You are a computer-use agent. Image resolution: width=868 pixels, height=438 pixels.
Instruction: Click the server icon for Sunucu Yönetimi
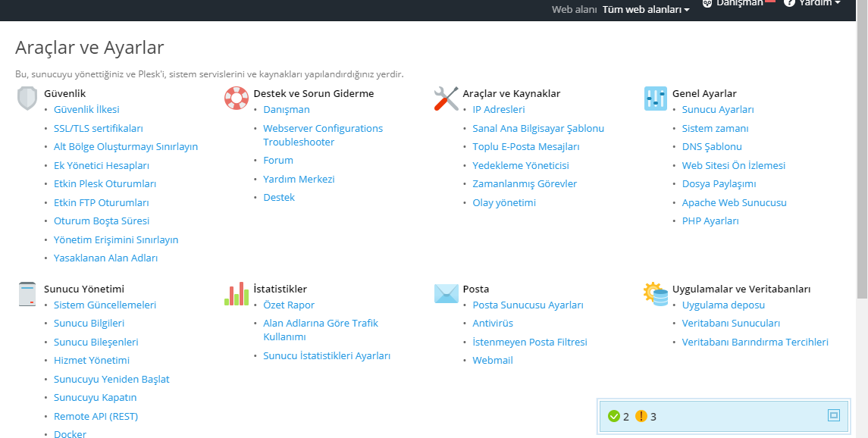(27, 294)
